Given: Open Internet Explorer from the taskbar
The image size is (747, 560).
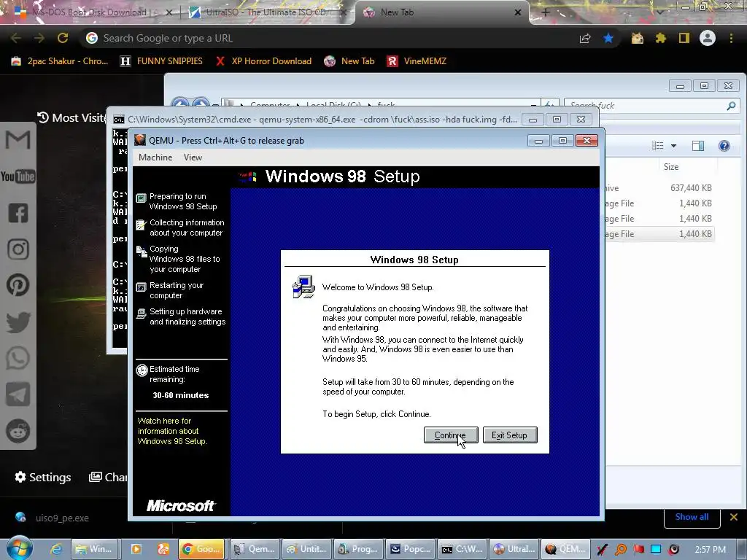Looking at the screenshot, I should 56,550.
